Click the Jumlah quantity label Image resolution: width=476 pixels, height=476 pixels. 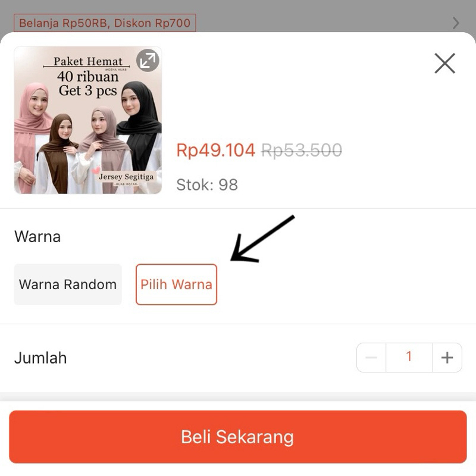[40, 358]
